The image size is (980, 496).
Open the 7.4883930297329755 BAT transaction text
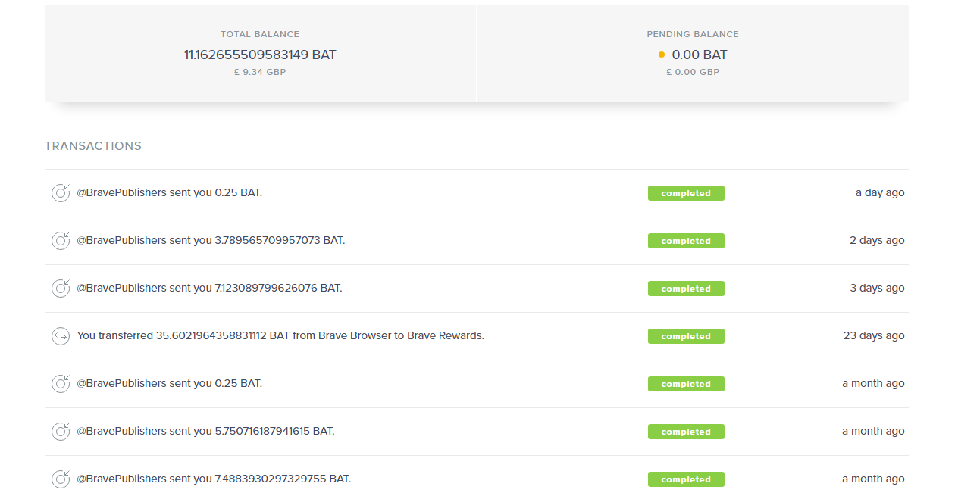(214, 479)
